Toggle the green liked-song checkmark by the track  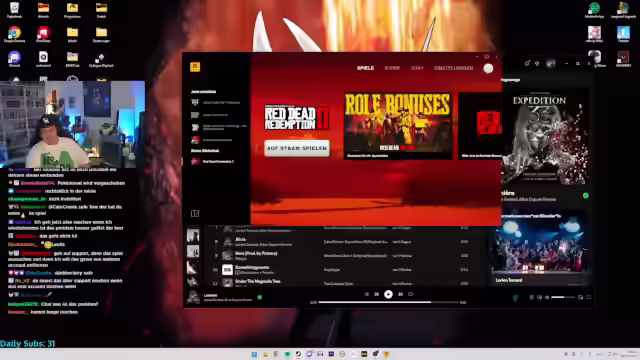(260, 297)
